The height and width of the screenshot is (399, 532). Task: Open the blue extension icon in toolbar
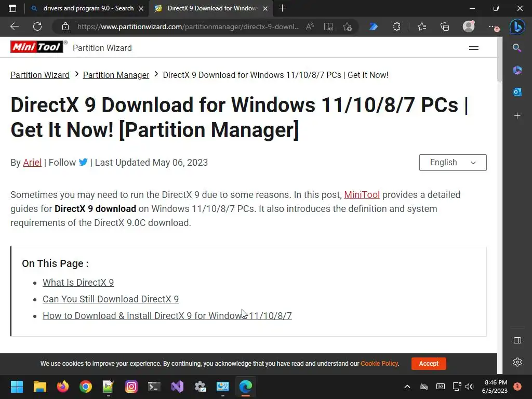373,26
